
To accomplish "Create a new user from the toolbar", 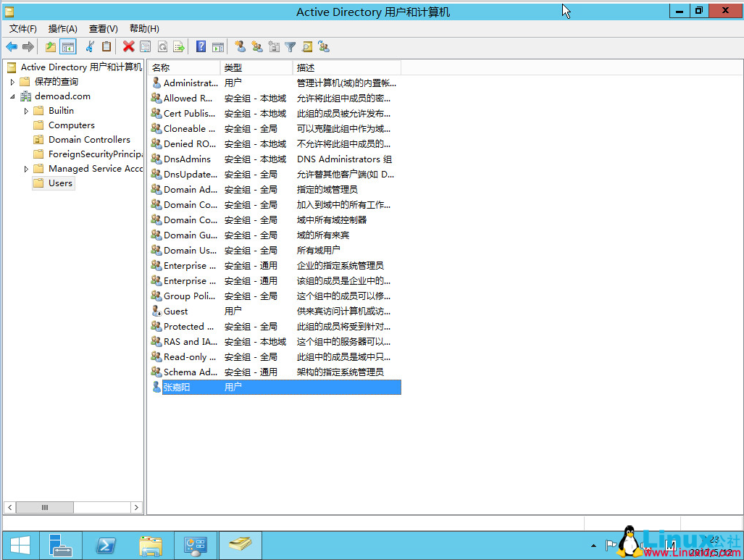I will (x=239, y=46).
